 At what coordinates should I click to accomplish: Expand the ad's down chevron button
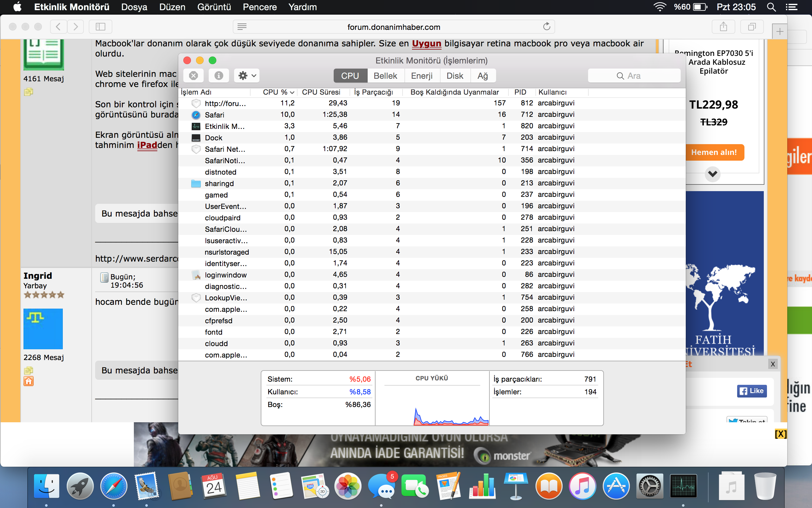[713, 174]
